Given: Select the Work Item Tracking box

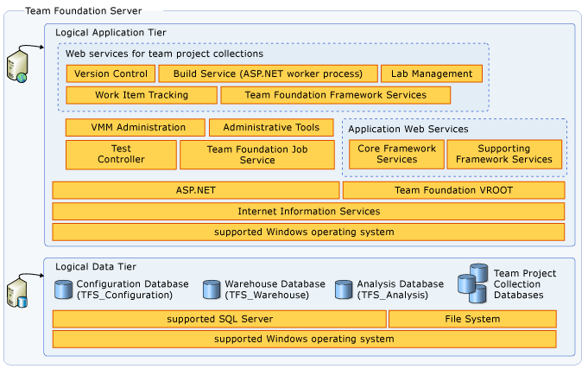Looking at the screenshot, I should pyautogui.click(x=140, y=94).
